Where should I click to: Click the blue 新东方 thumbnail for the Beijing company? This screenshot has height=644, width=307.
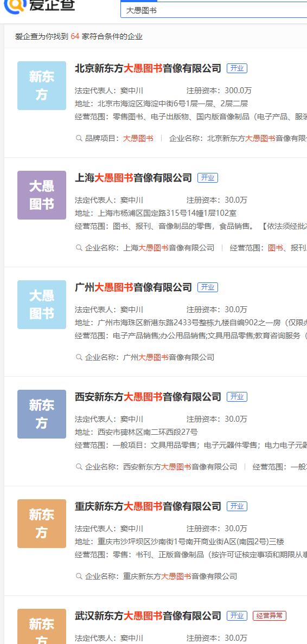[x=42, y=86]
